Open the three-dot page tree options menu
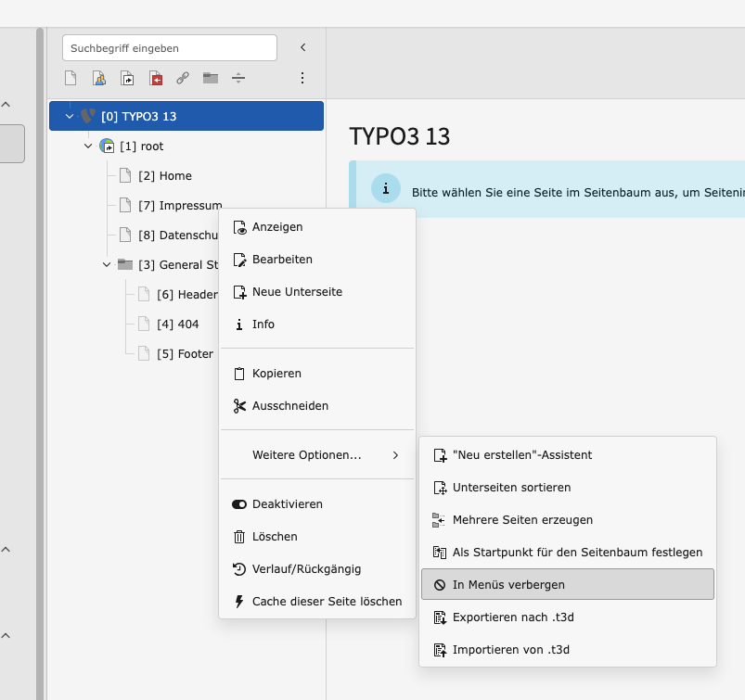 302,78
